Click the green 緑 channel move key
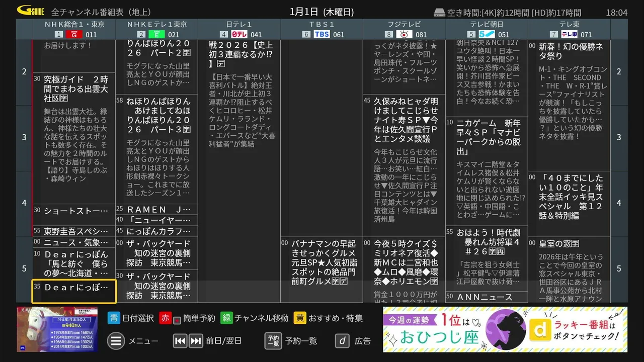The height and width of the screenshot is (362, 644). point(226,318)
